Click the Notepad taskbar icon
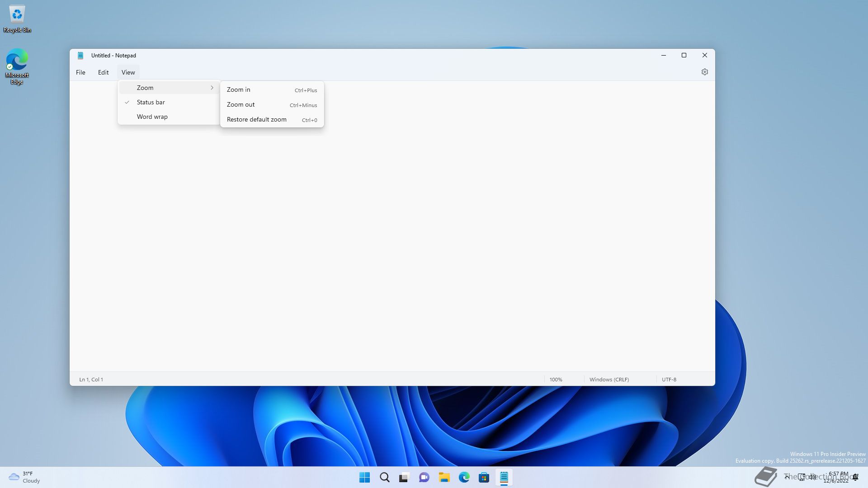This screenshot has height=488, width=868. (504, 477)
